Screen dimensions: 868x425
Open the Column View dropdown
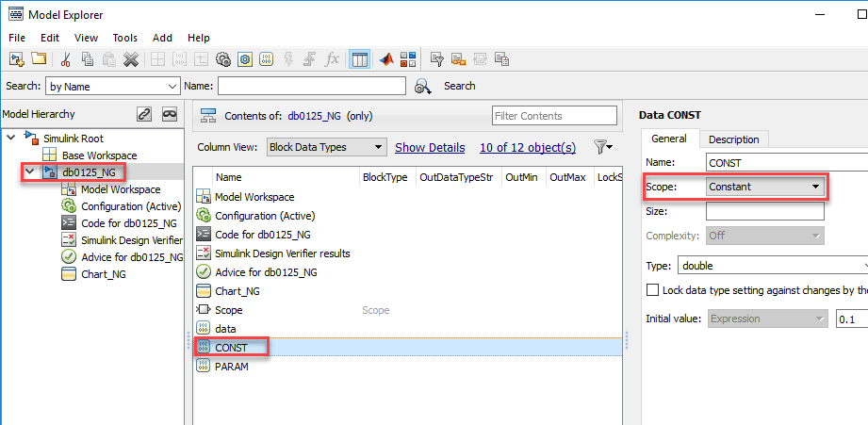327,147
